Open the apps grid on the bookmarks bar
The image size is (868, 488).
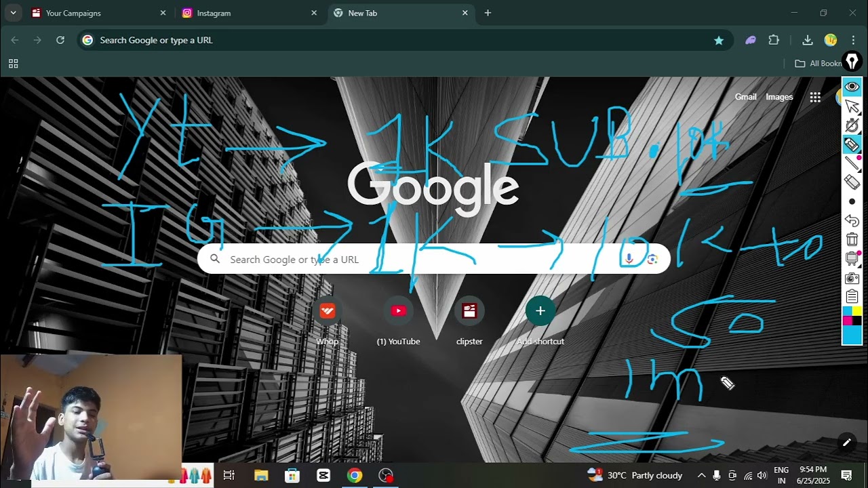coord(13,64)
